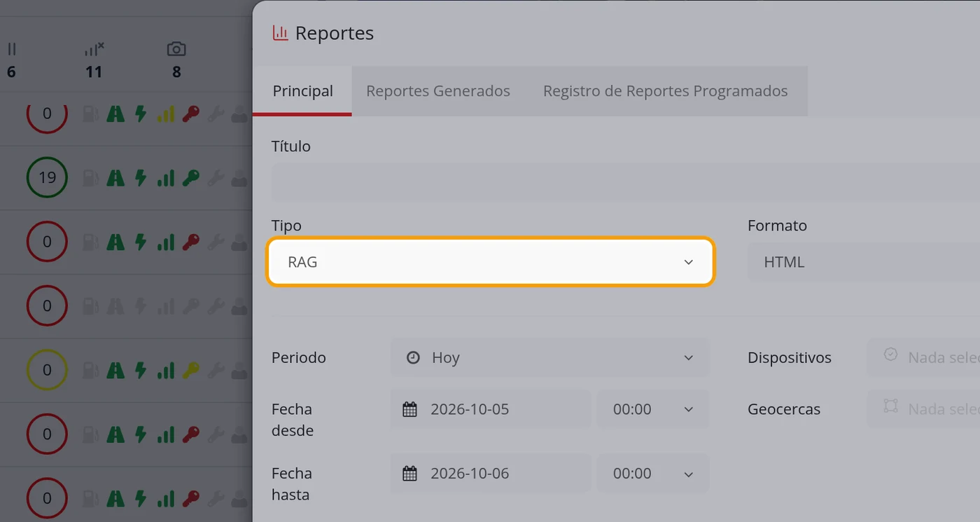Open the Registro de Reportes Programados tab
The image size is (980, 522).
[666, 91]
